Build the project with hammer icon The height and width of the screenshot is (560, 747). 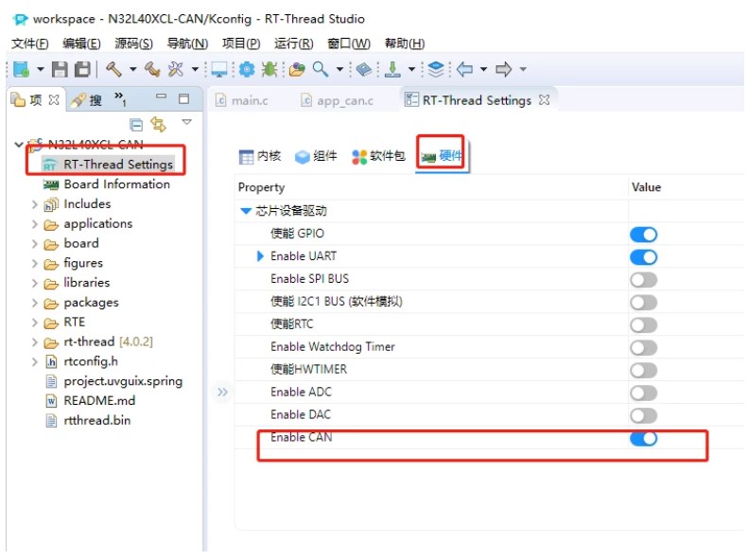coord(113,70)
